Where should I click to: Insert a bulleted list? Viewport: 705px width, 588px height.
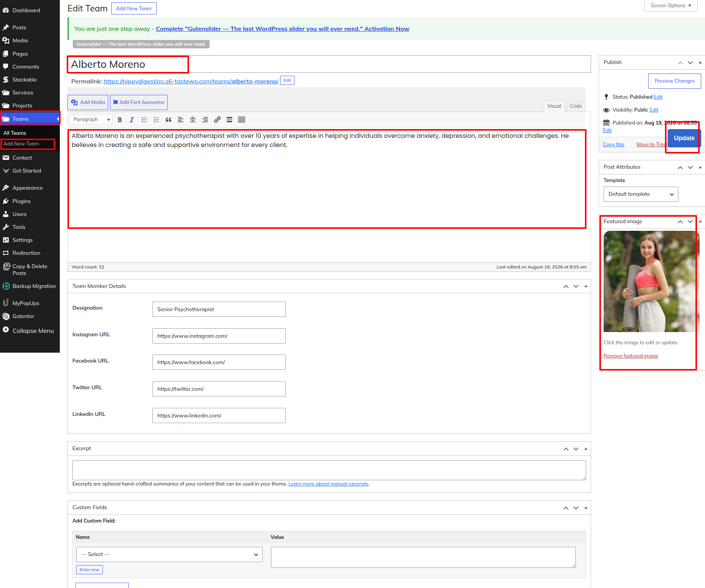coord(144,120)
